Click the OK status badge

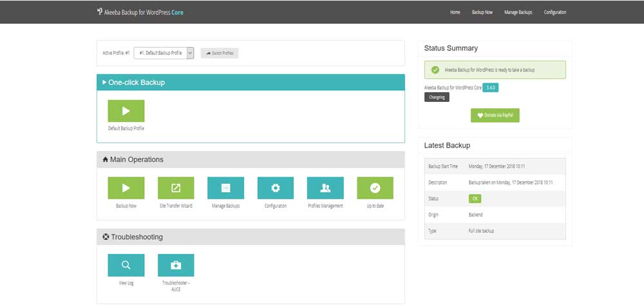[x=475, y=199]
